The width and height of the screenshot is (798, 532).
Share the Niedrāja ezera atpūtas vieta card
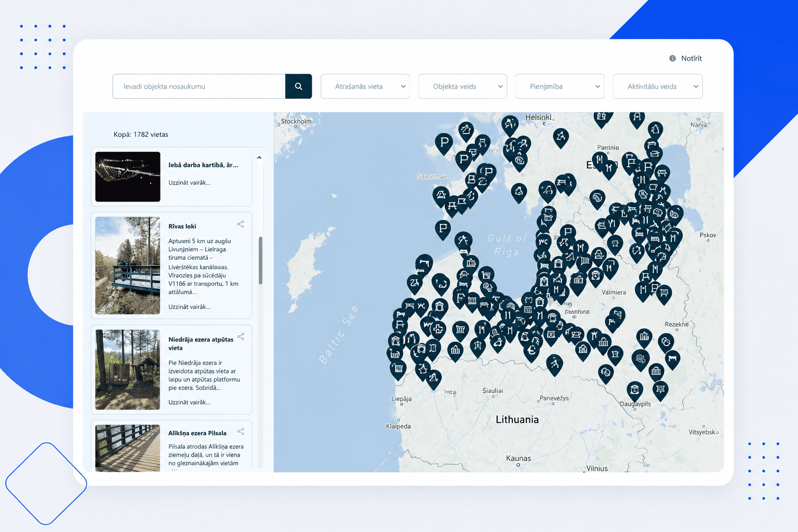(x=241, y=337)
